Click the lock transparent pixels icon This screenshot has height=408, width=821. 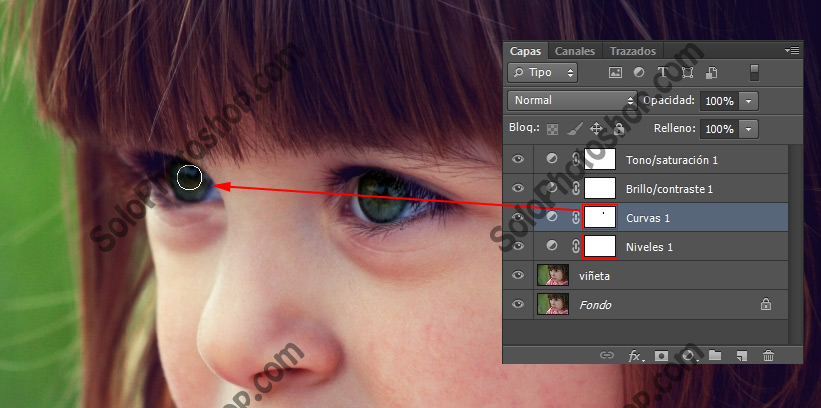point(552,129)
